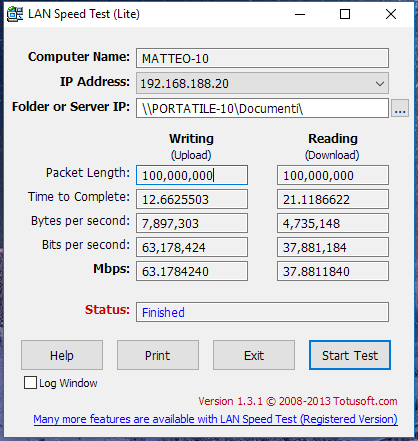Click the Help button
Image resolution: width=418 pixels, height=441 pixels.
pyautogui.click(x=62, y=355)
